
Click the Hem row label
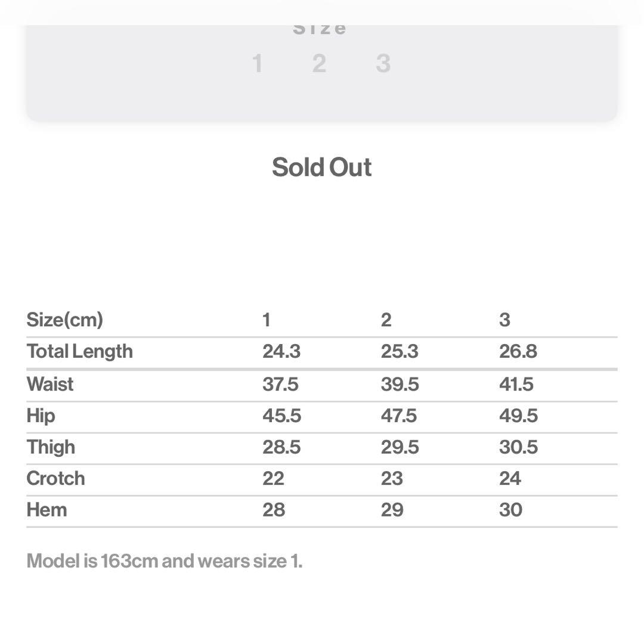[x=47, y=510]
